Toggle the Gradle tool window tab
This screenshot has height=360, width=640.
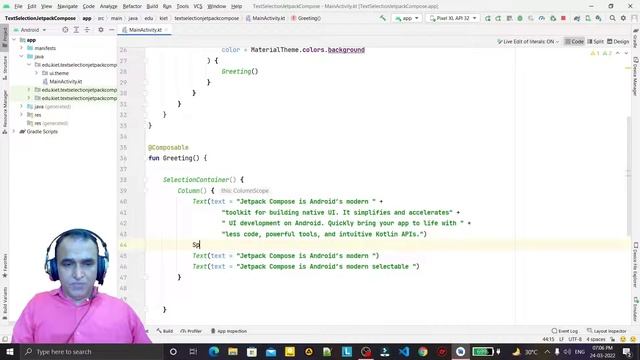636,38
